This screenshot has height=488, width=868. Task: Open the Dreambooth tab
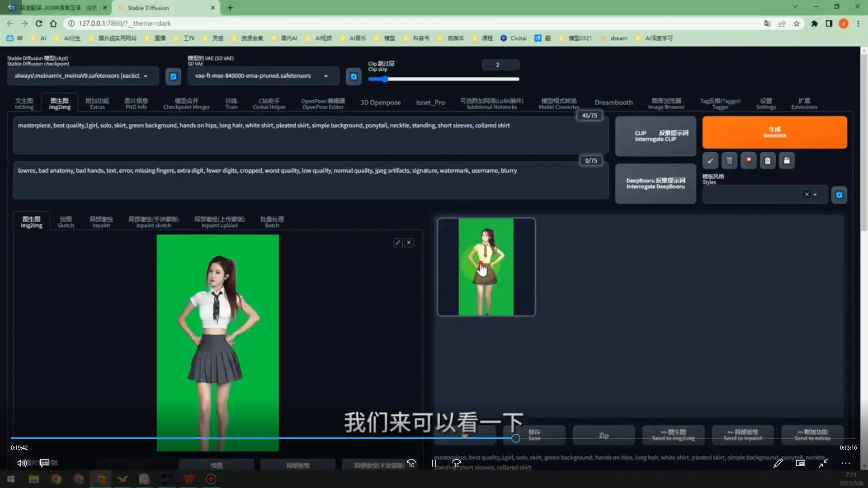(x=613, y=102)
